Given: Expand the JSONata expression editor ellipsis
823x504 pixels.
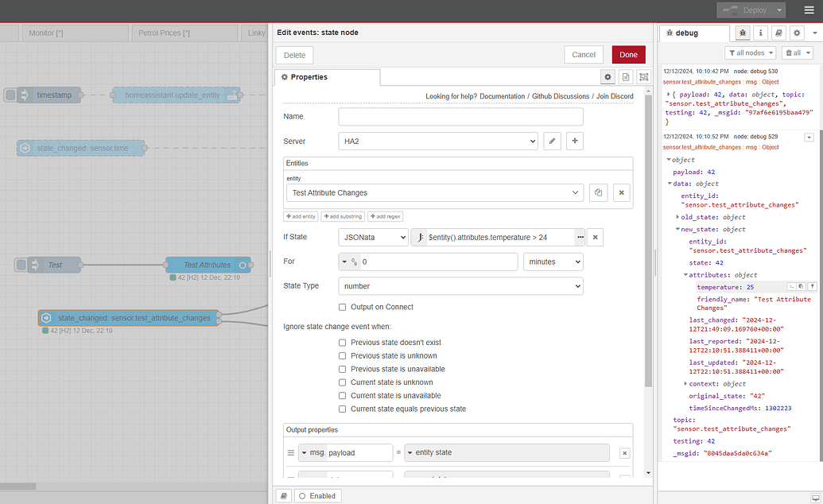Looking at the screenshot, I should point(580,237).
